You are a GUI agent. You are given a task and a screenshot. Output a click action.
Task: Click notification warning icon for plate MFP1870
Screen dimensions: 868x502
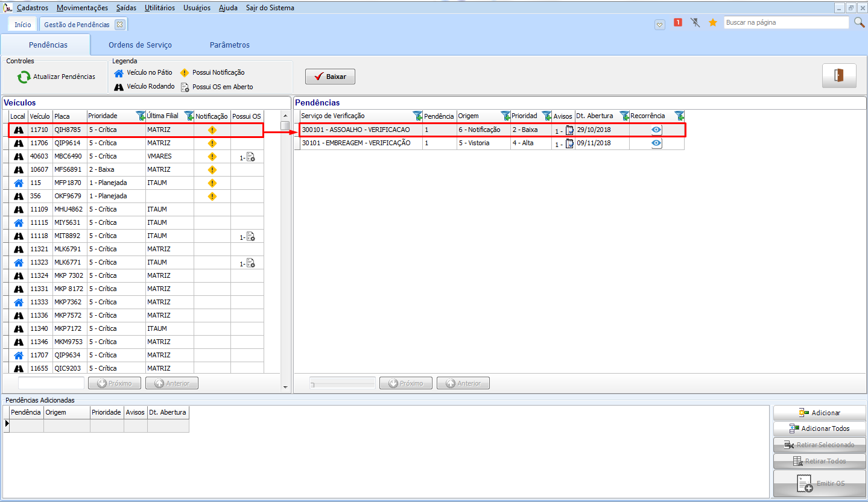[x=212, y=183]
